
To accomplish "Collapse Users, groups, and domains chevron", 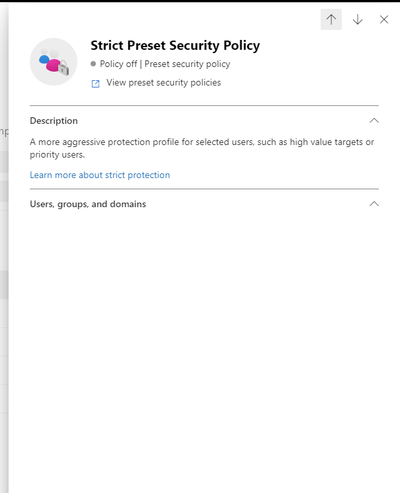I will tap(374, 204).
